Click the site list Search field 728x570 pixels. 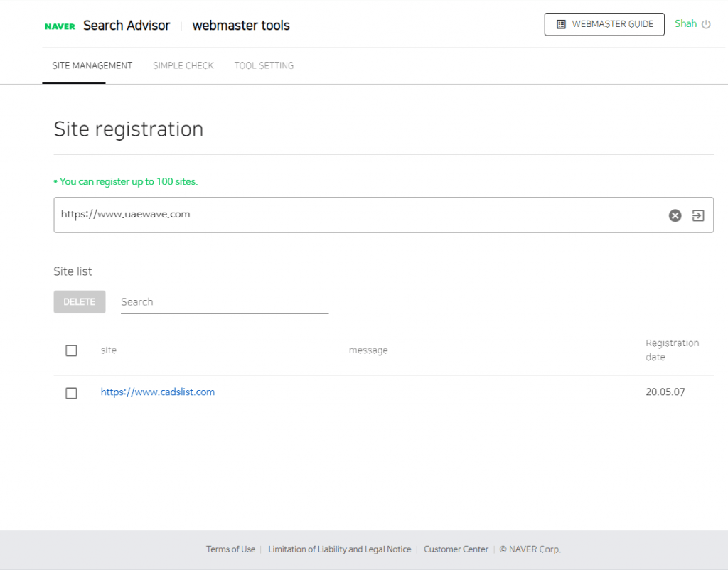[x=225, y=302]
